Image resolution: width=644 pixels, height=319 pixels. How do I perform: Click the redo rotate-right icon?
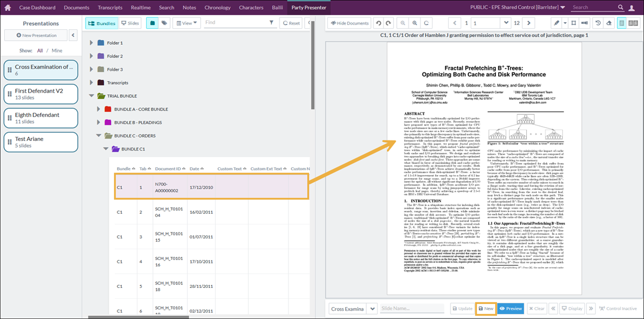388,23
